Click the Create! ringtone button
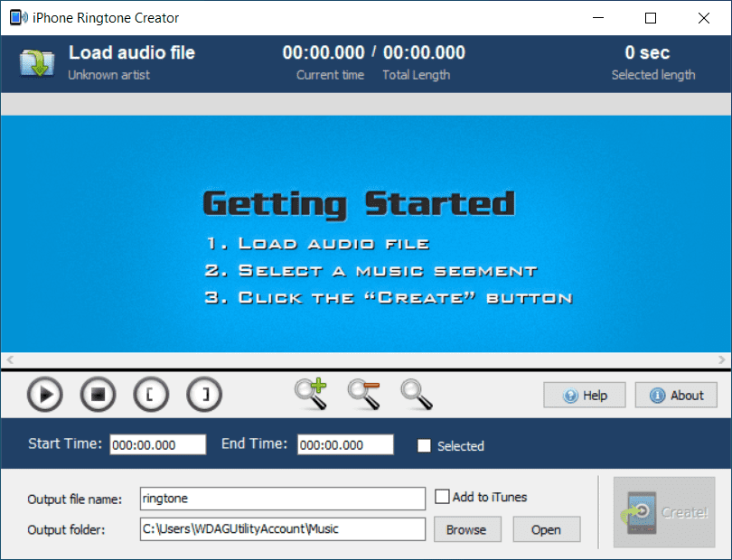The image size is (732, 560). pos(664,512)
